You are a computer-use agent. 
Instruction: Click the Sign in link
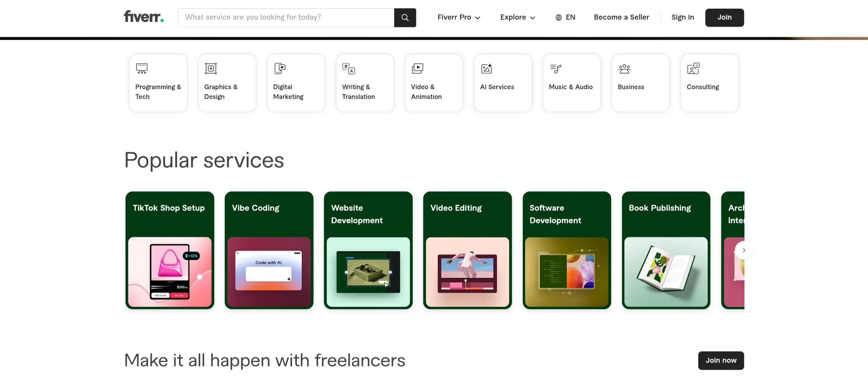683,17
